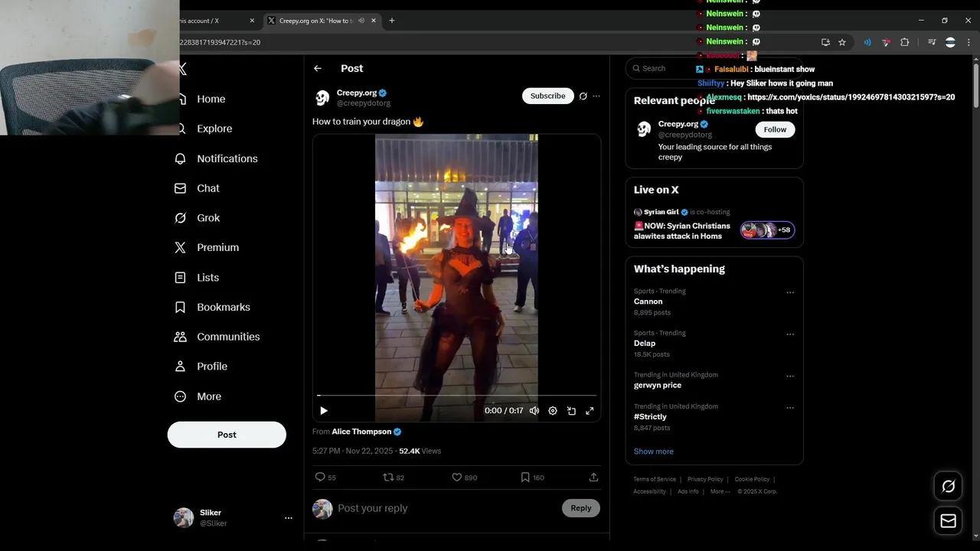Open the Cannon trending topic

pyautogui.click(x=648, y=302)
